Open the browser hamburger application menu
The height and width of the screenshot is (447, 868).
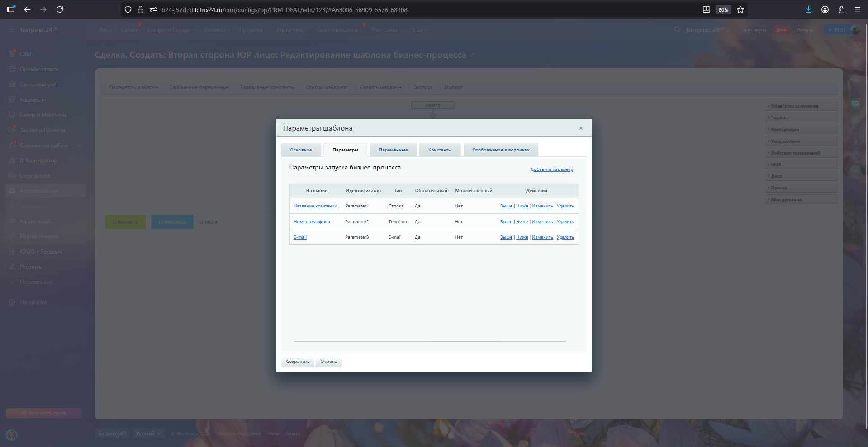[x=858, y=9]
